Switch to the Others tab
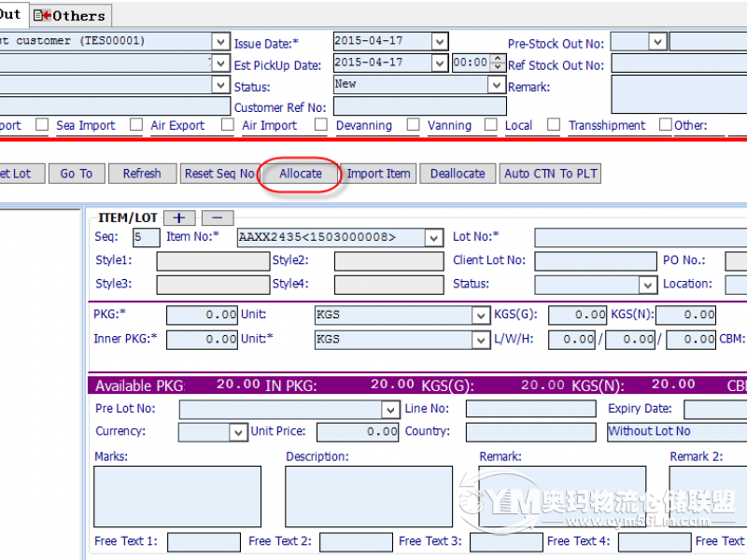Image resolution: width=747 pixels, height=560 pixels. tap(71, 16)
